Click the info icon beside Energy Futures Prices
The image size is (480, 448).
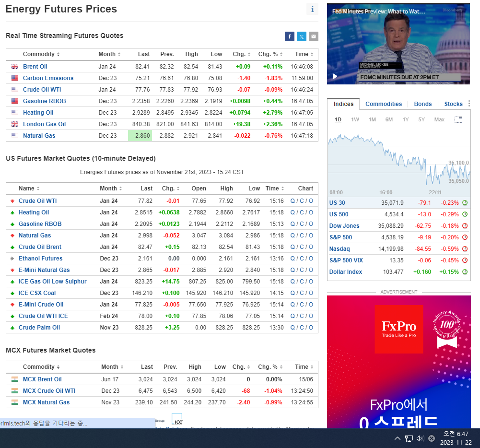(312, 9)
